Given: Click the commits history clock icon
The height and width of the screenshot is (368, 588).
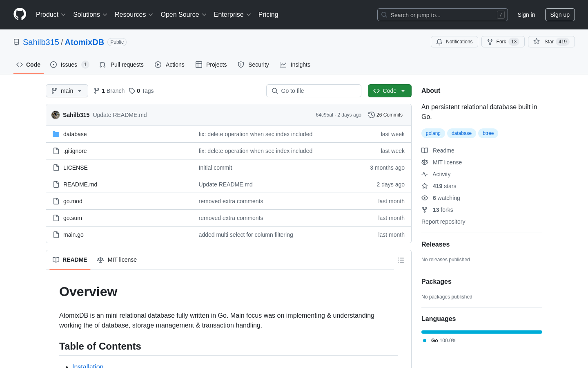Looking at the screenshot, I should (372, 115).
